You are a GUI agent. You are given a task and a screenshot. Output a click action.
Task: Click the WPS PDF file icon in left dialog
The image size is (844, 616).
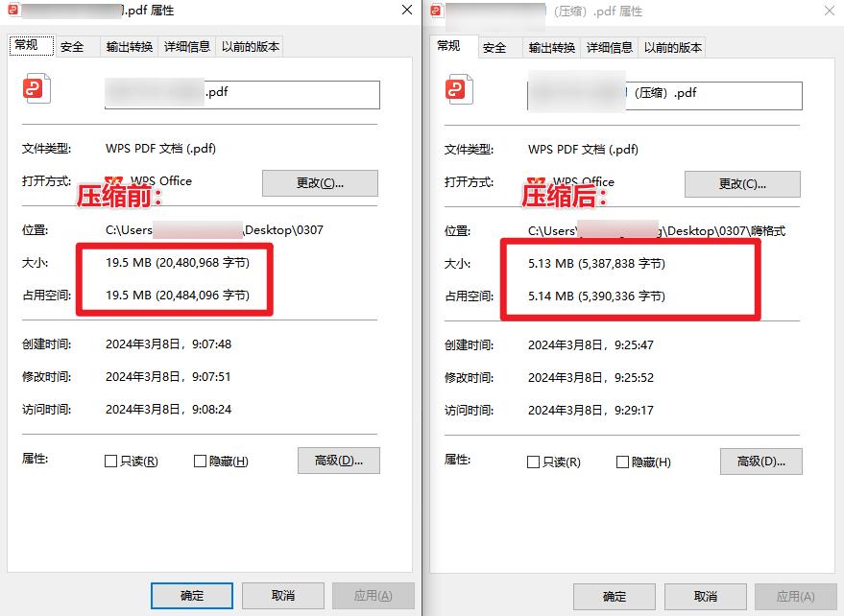click(36, 88)
